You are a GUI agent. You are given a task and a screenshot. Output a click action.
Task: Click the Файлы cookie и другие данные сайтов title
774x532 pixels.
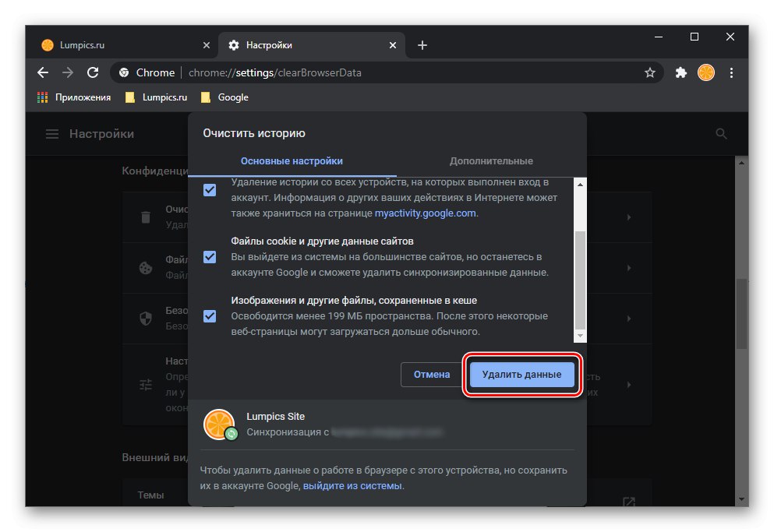[323, 241]
